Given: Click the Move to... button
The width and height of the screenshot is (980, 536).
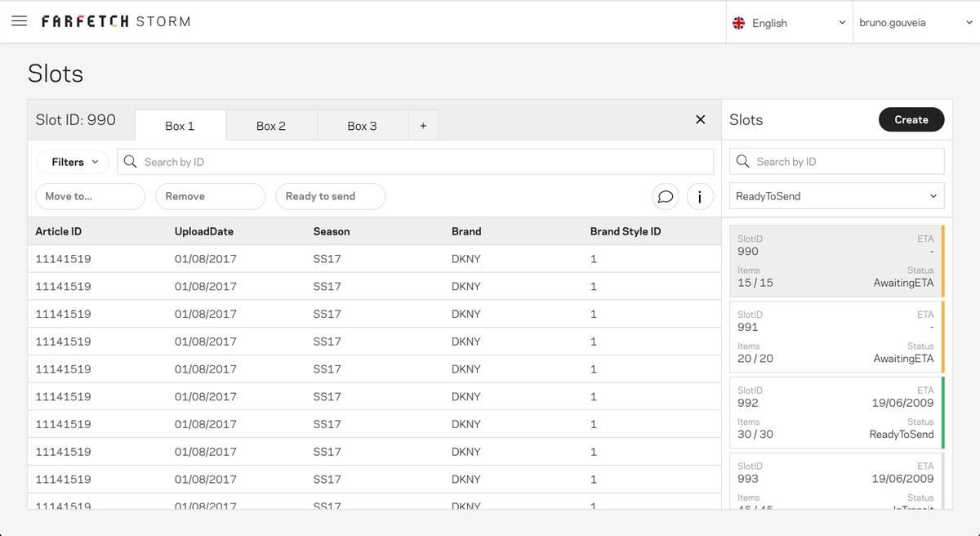Looking at the screenshot, I should [x=90, y=196].
